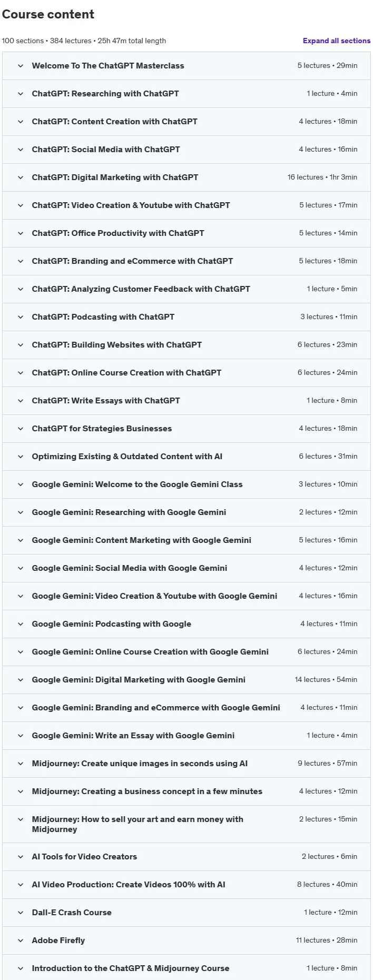This screenshot has height=980, width=373.
Task: Click chevron icon for Dall-E Crash Course
Action: point(21,913)
